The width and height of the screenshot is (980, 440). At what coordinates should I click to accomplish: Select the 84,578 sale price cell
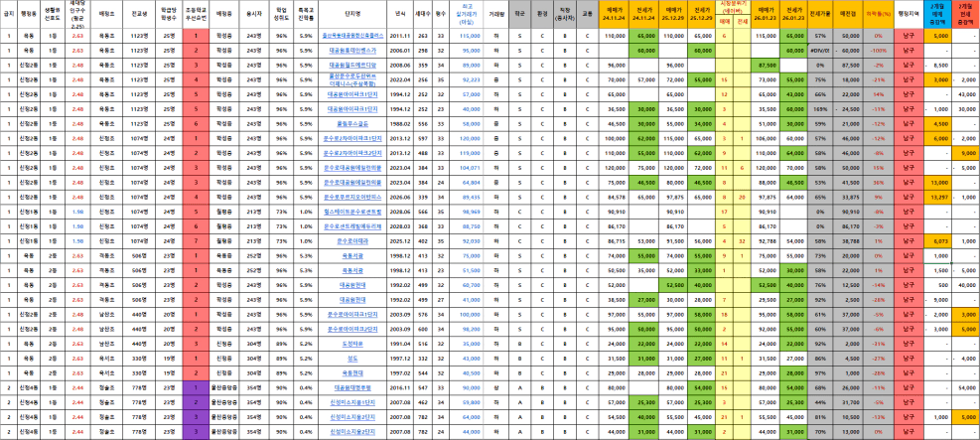coord(614,197)
